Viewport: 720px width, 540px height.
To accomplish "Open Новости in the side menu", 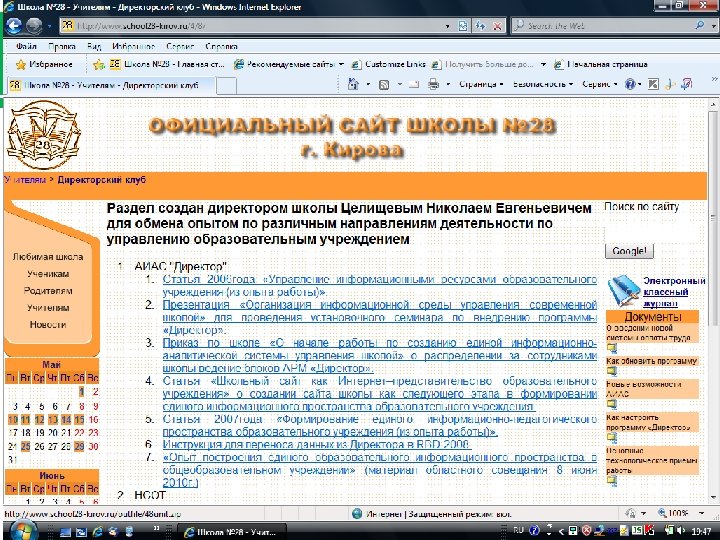I will (x=48, y=325).
